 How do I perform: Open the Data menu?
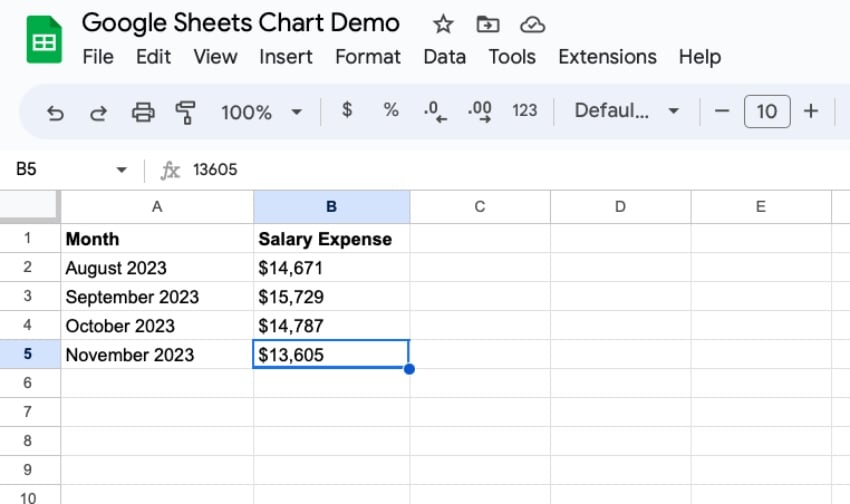coord(445,57)
